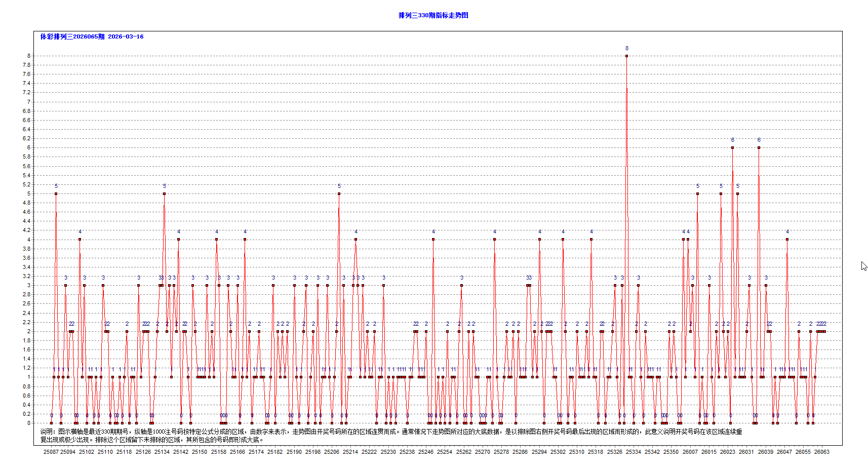Click the first 5 peak near period 25094

pos(56,193)
